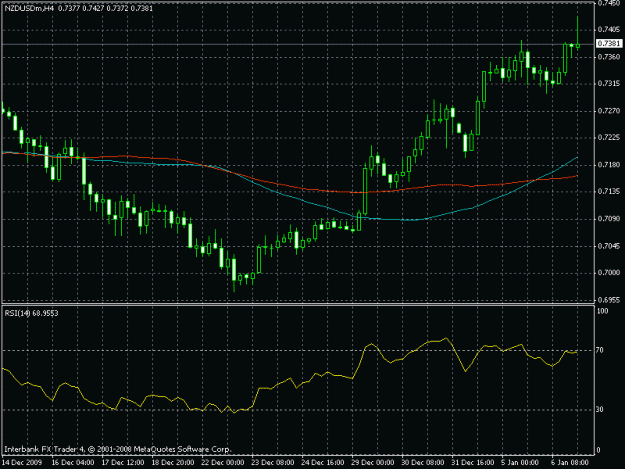This screenshot has width=625, height=469.
Task: Click the 22 Dec 00:00 time label
Action: (223, 463)
